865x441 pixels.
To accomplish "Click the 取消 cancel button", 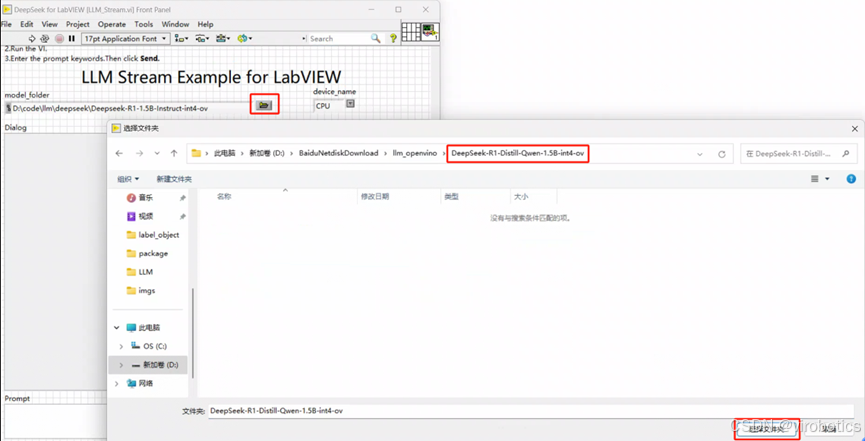I will (x=829, y=429).
